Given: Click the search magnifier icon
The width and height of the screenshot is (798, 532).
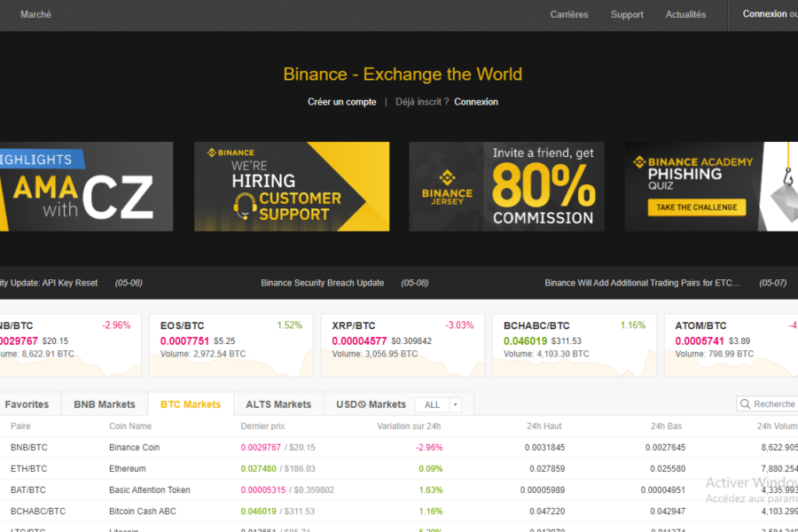Looking at the screenshot, I should tap(745, 403).
